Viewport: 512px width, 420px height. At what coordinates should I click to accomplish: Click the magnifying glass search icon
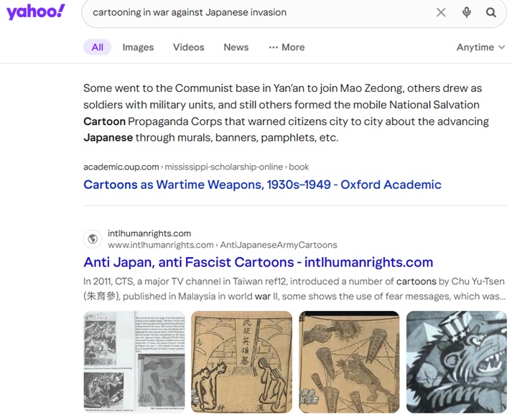490,12
